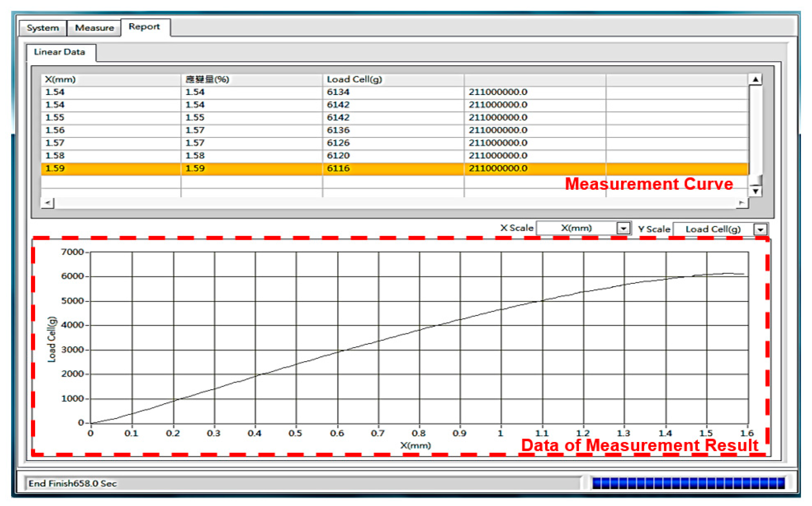The image size is (812, 506).
Task: Click the 6126 load cell value
Action: coord(338,143)
